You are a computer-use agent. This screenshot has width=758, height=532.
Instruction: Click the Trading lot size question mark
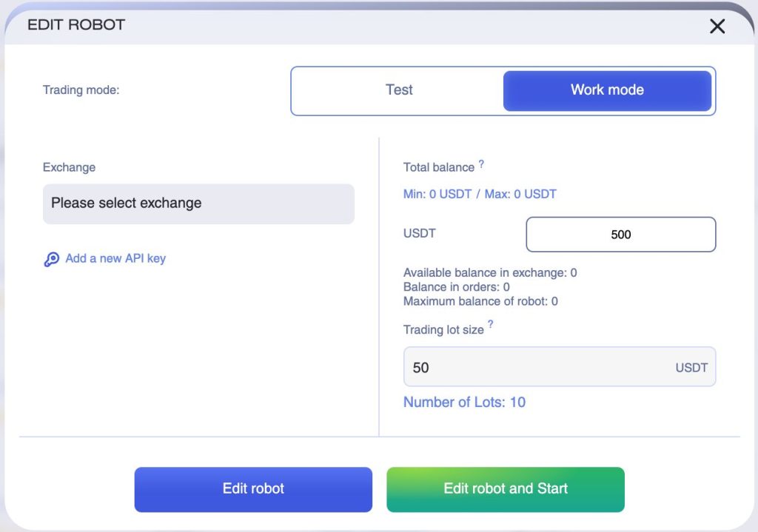(x=490, y=325)
